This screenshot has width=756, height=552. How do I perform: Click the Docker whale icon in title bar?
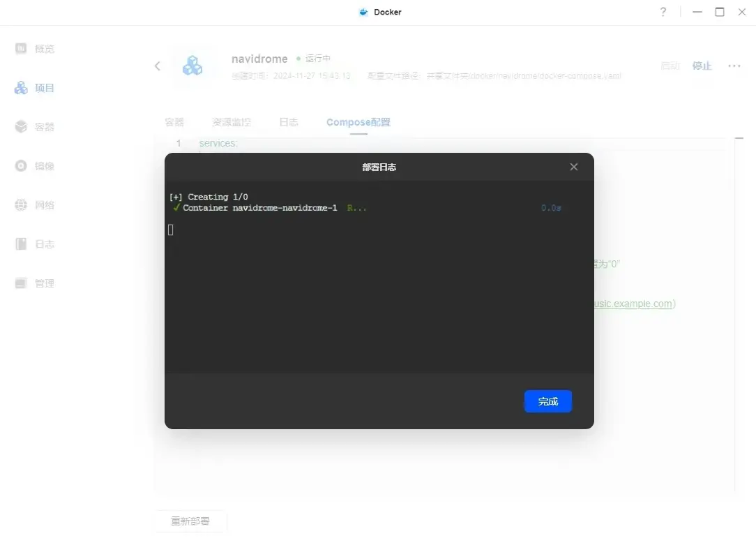tap(363, 12)
